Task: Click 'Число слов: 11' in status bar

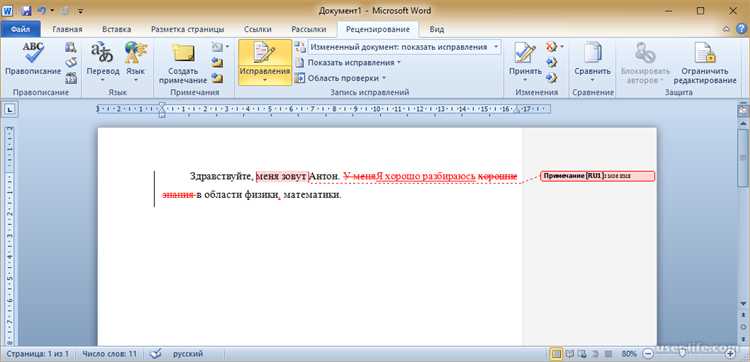Action: tap(109, 354)
